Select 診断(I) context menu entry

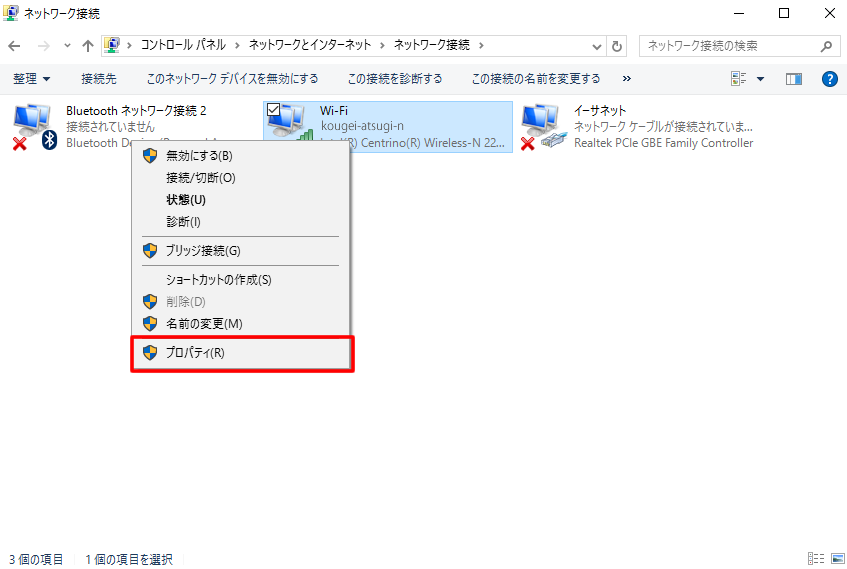point(241,222)
